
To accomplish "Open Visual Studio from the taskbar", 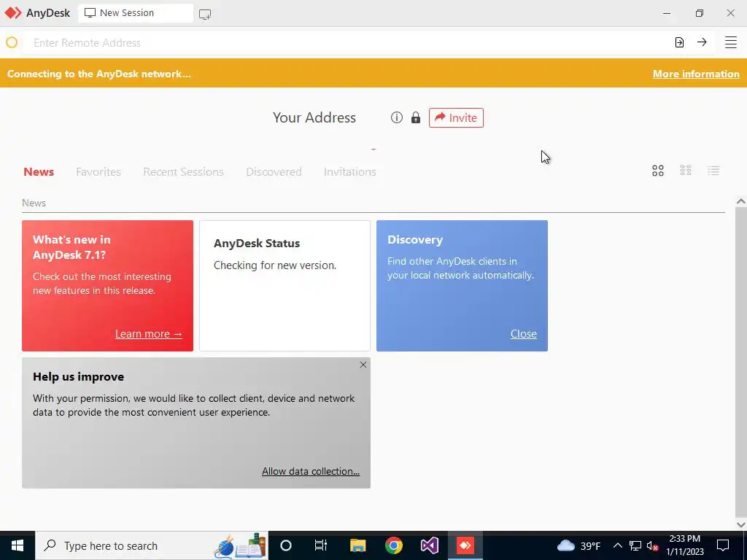I will (429, 545).
